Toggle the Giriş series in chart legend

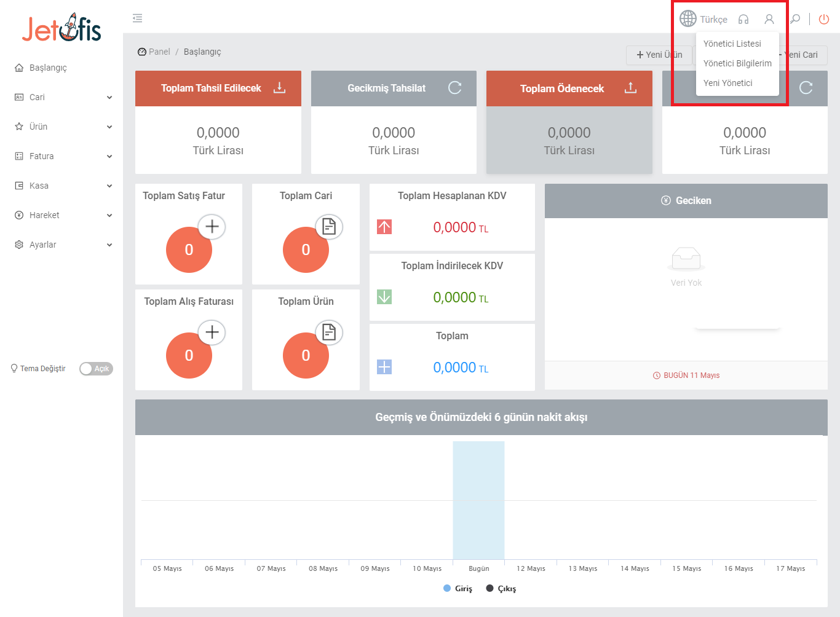(458, 588)
